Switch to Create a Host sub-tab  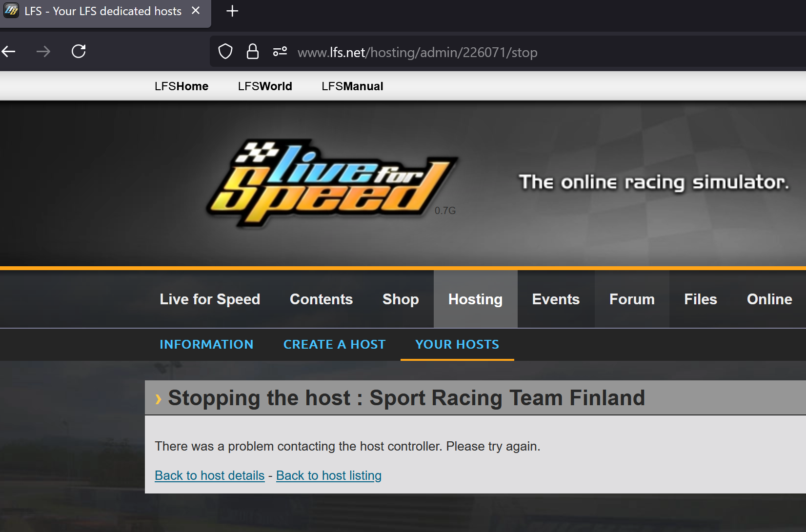[x=334, y=344]
